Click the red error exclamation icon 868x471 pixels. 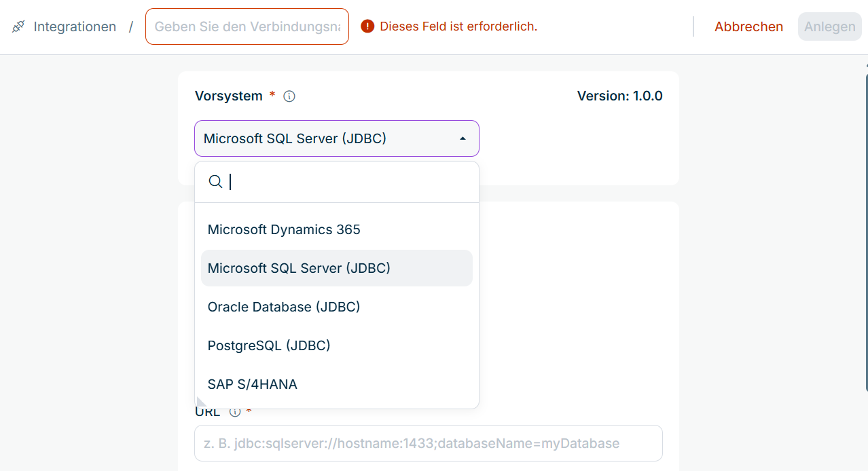tap(367, 26)
